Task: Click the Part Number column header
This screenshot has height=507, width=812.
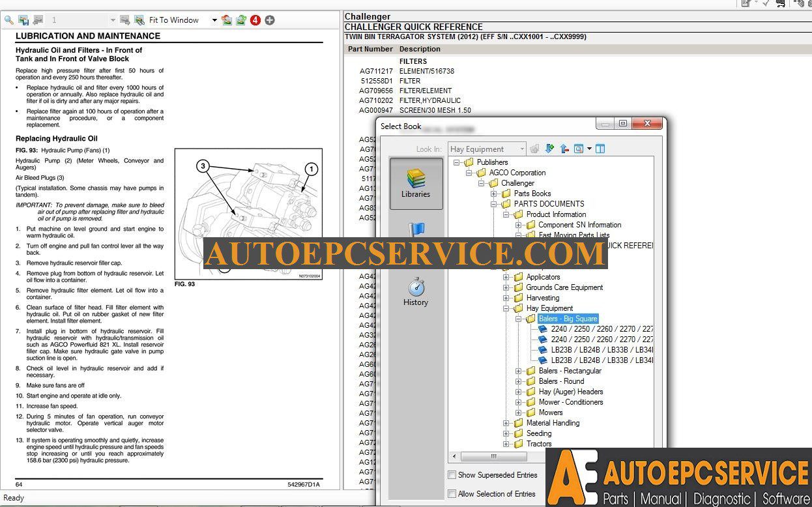Action: pos(370,49)
